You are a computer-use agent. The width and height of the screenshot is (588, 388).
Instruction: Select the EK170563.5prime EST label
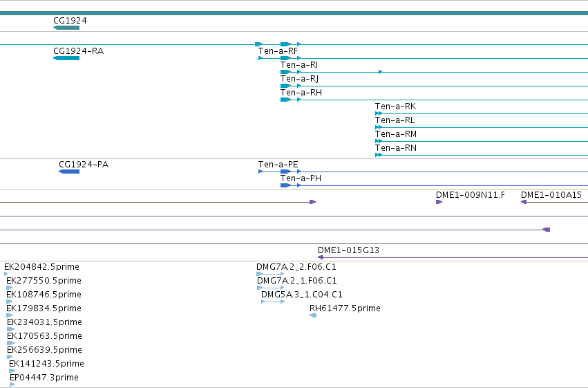[x=45, y=336]
